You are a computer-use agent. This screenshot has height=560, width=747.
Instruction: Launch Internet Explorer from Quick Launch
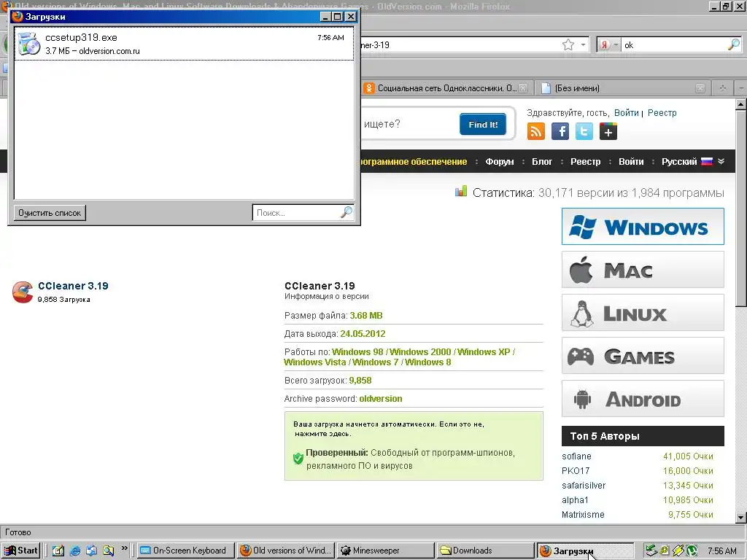pos(75,551)
